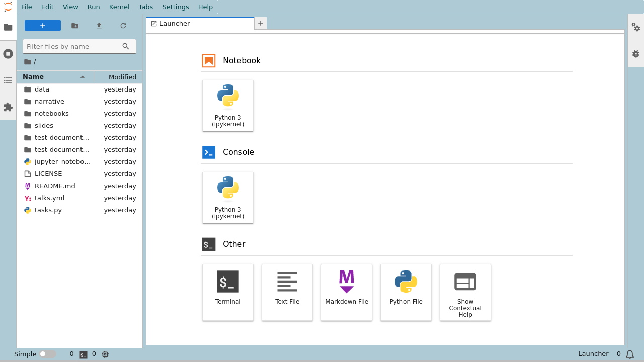The image size is (644, 362).
Task: Click the Filter files by name field
Action: coord(79,46)
